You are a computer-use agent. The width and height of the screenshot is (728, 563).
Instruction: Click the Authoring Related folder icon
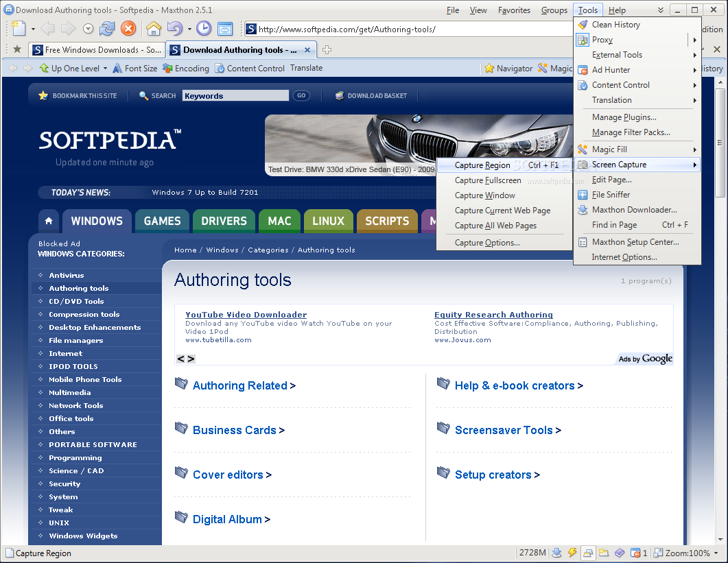(x=181, y=383)
